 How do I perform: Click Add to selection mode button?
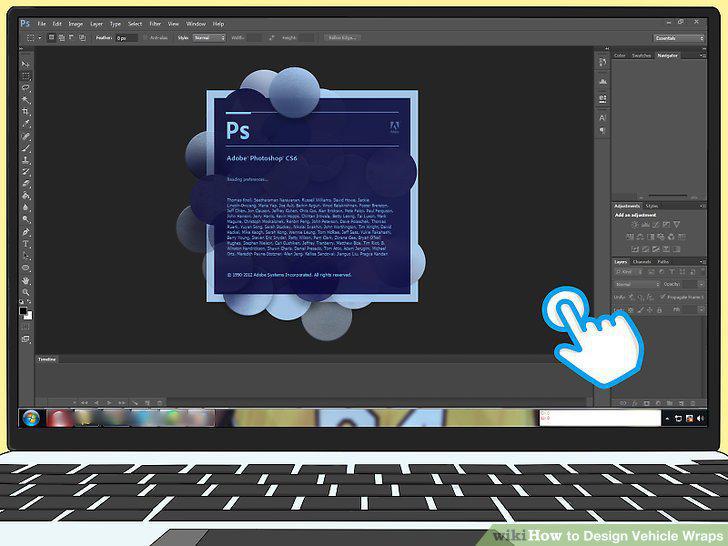[x=62, y=38]
